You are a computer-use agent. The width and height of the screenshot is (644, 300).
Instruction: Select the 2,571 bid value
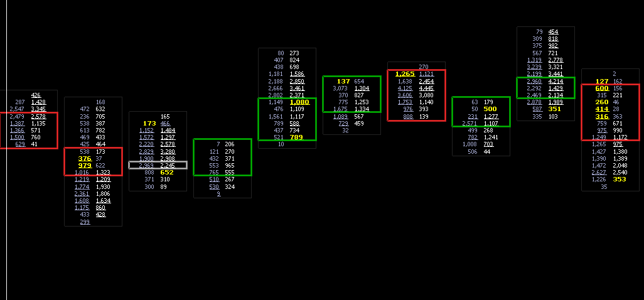[x=470, y=123]
